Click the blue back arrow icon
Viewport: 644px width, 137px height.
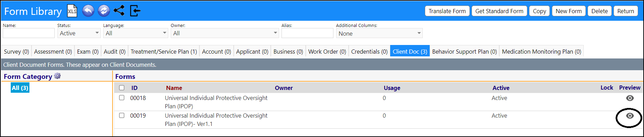pos(88,11)
